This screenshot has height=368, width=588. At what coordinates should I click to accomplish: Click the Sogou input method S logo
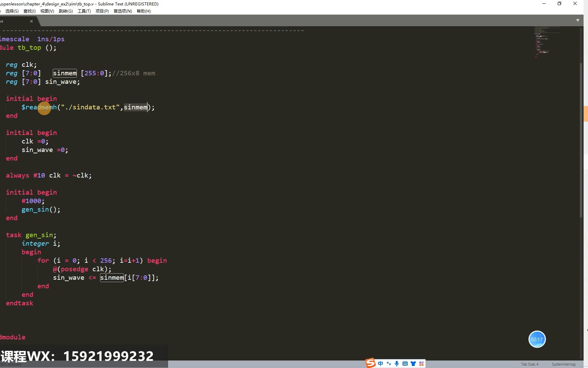click(371, 363)
